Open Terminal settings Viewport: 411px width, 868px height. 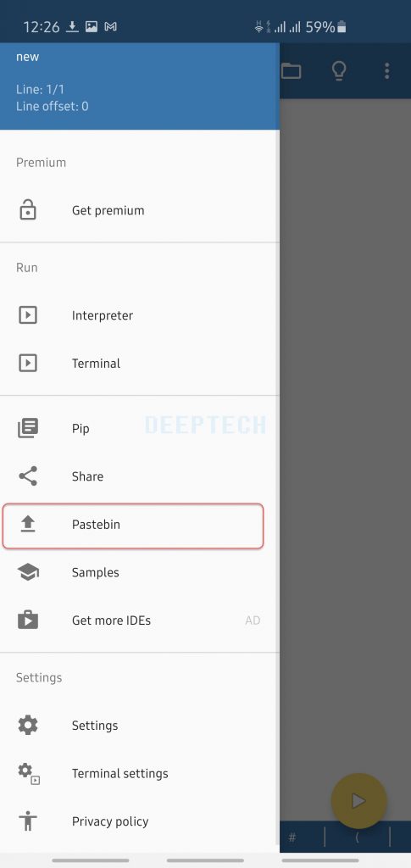(x=139, y=773)
